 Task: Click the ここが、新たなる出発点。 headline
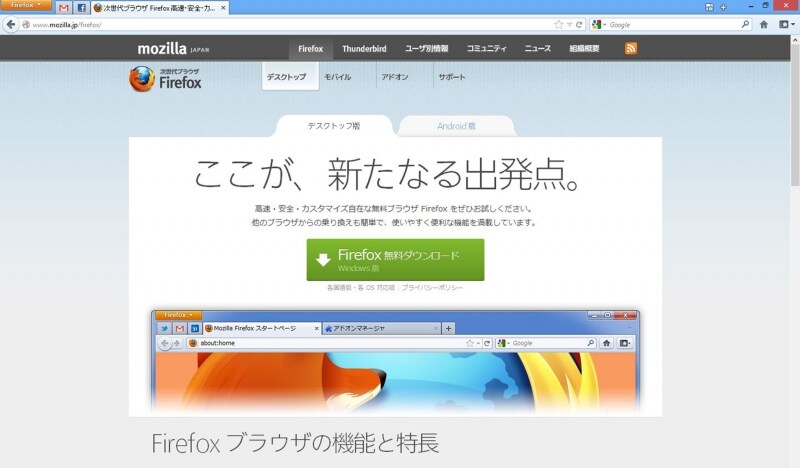click(x=387, y=174)
